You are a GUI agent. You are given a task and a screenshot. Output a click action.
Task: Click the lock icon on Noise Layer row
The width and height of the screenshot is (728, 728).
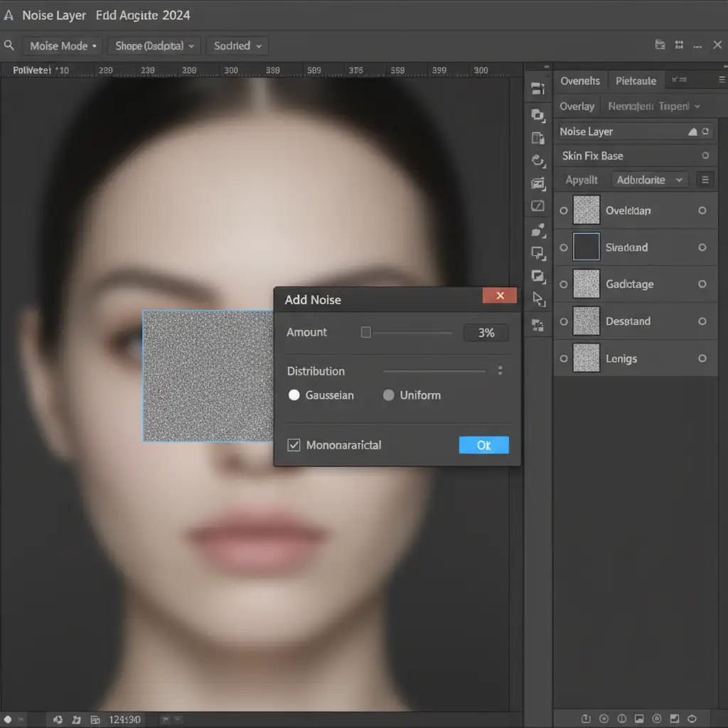(692, 132)
